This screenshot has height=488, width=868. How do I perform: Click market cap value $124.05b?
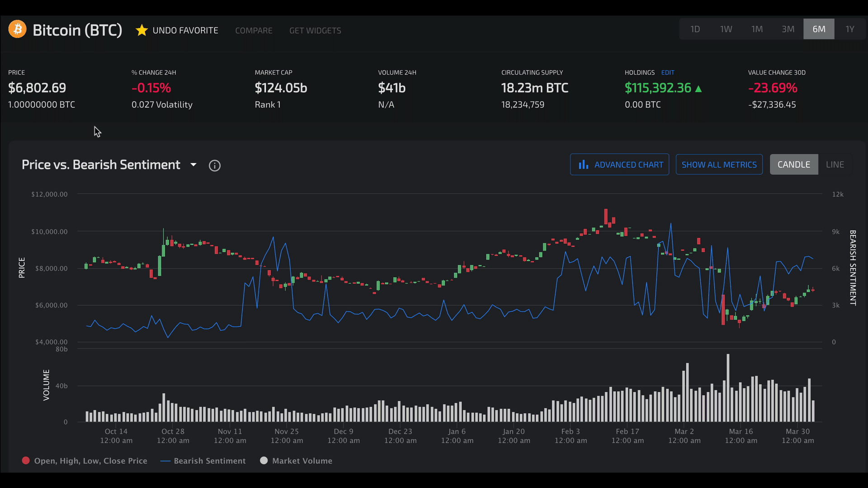pyautogui.click(x=281, y=88)
